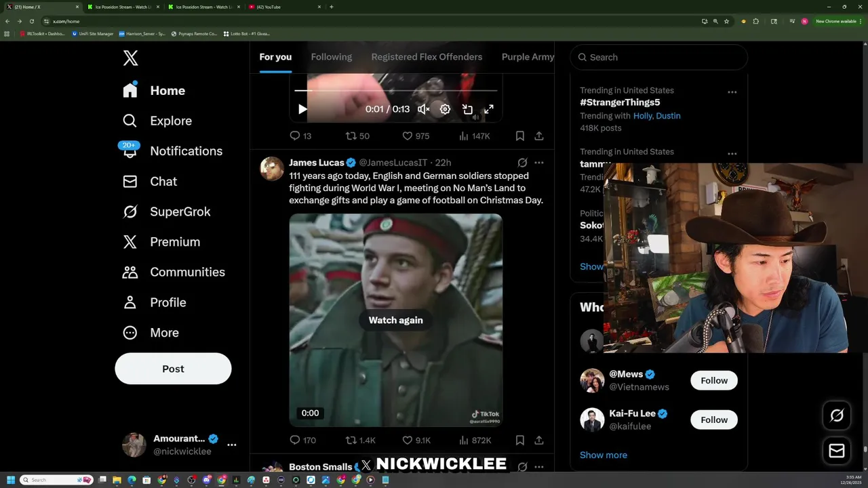
Task: Play the top video in the feed
Action: point(302,109)
